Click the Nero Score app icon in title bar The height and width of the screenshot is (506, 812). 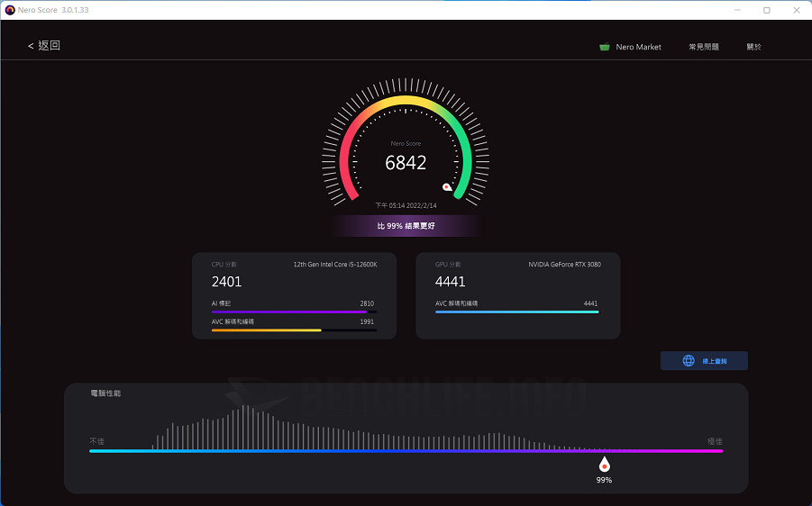tap(10, 10)
